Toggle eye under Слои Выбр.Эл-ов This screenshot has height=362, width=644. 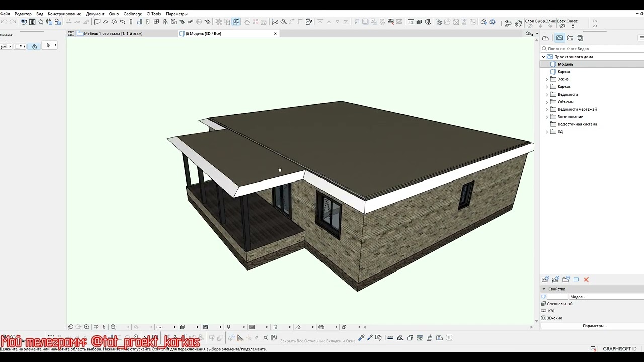[529, 26]
